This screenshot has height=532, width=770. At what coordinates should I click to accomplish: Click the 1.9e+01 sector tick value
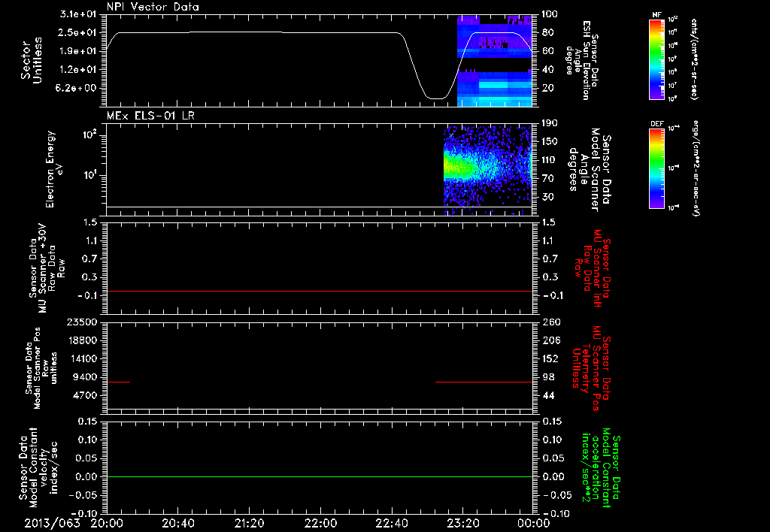click(78, 51)
